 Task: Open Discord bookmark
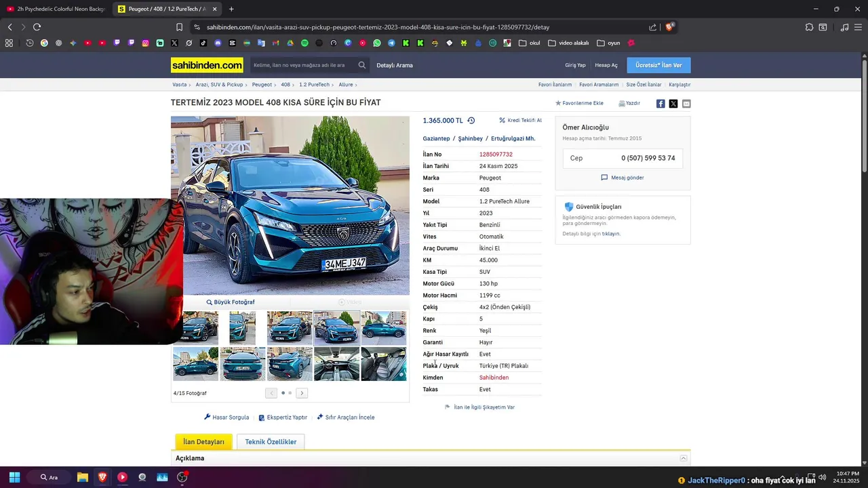pyautogui.click(x=218, y=43)
